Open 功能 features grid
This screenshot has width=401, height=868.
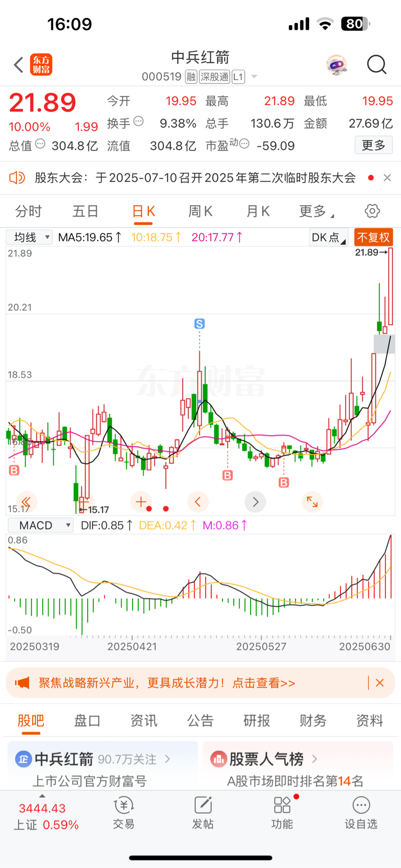click(x=282, y=814)
